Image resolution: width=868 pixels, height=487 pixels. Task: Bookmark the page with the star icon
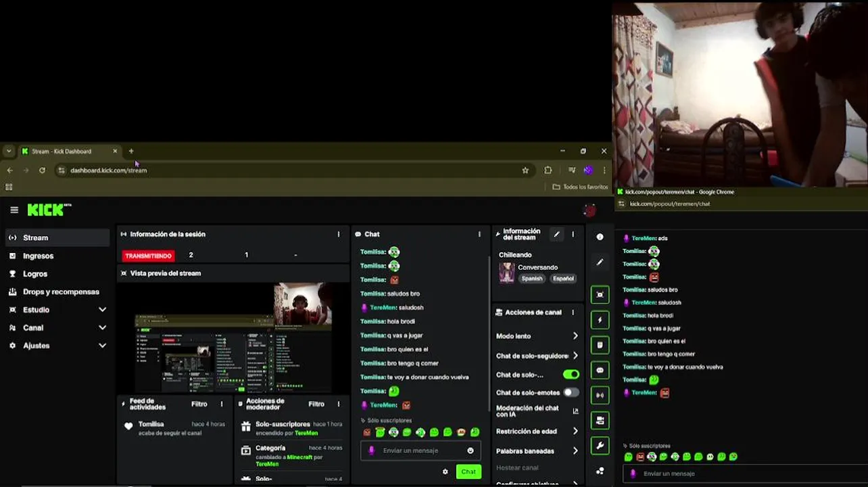click(x=525, y=170)
